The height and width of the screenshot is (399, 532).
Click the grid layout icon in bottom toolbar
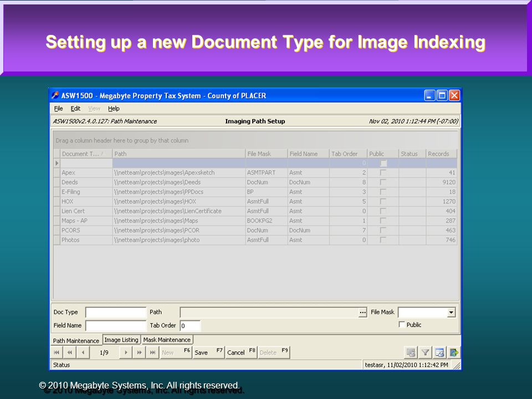(x=411, y=353)
